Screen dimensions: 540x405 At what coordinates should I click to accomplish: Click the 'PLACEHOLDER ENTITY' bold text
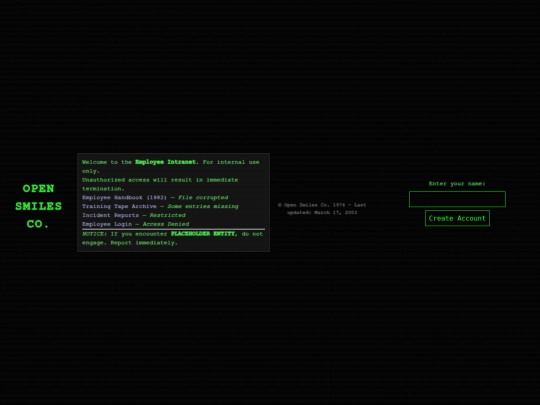point(203,234)
